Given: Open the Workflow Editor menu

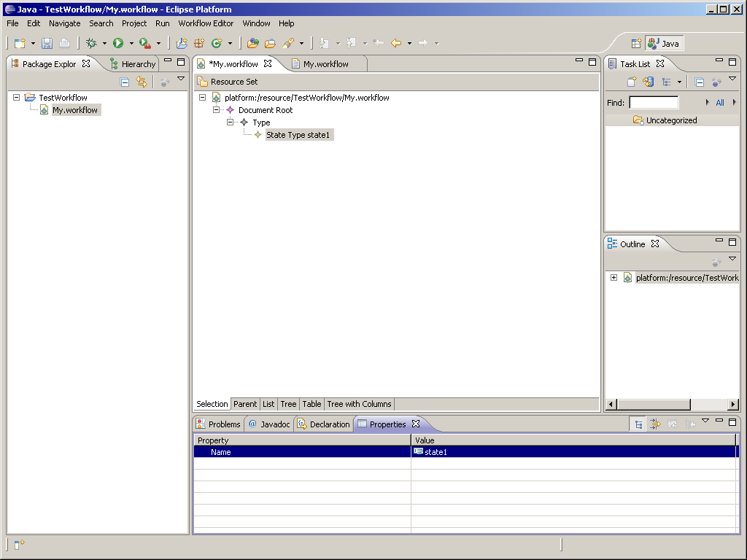Looking at the screenshot, I should [x=206, y=23].
